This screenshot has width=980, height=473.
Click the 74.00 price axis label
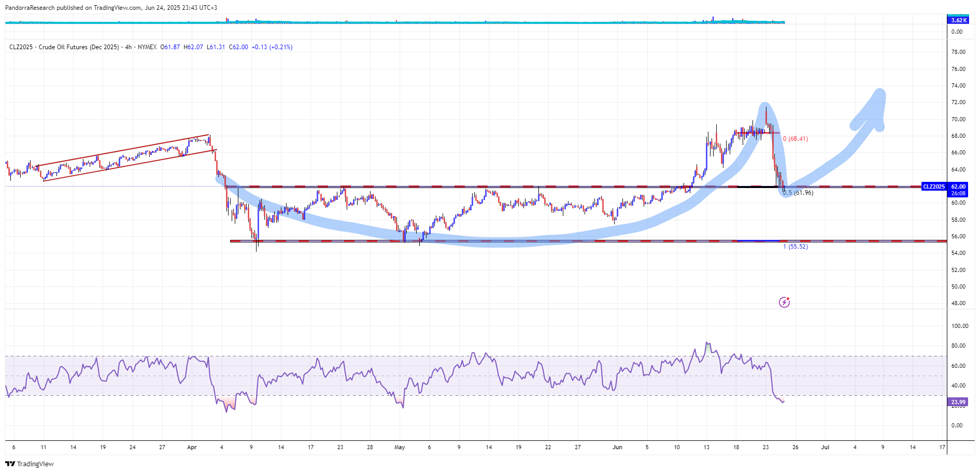[x=958, y=85]
